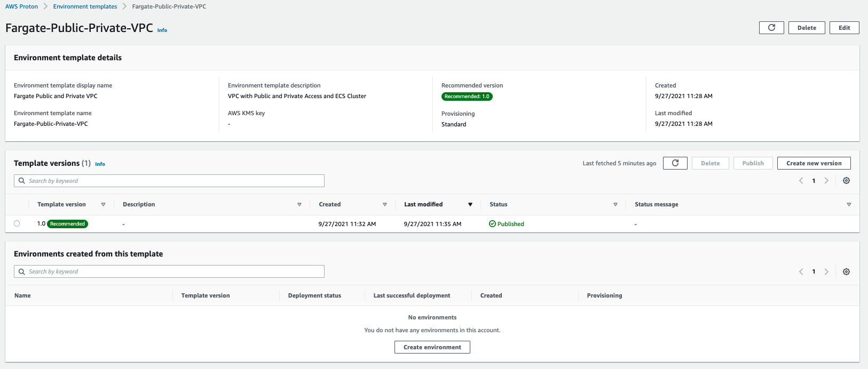Open Info link next to Template versions
The image size is (868, 369).
coord(100,164)
